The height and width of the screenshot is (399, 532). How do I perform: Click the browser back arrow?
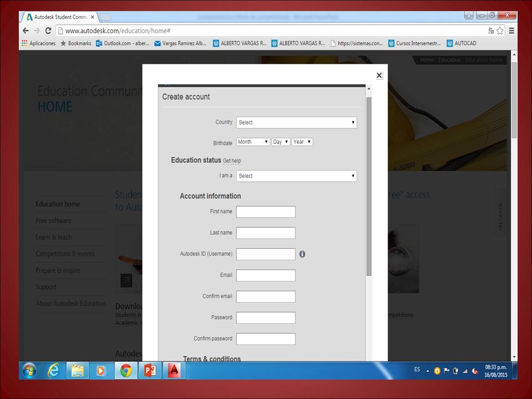[x=25, y=30]
